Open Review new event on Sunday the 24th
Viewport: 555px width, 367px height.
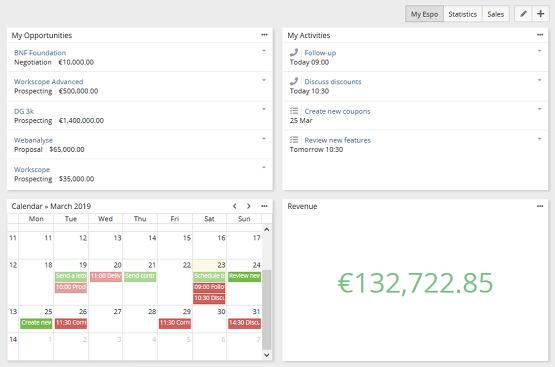(x=244, y=276)
